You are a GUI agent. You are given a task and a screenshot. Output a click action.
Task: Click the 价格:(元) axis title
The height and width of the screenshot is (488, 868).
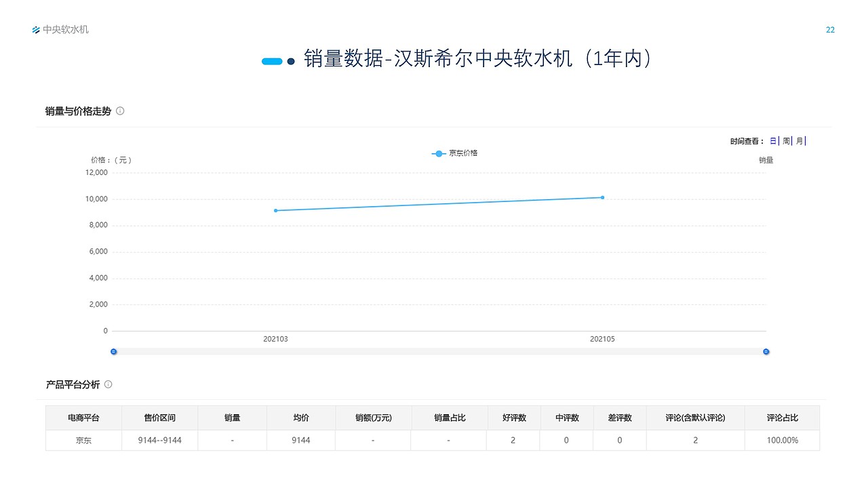pyautogui.click(x=111, y=160)
